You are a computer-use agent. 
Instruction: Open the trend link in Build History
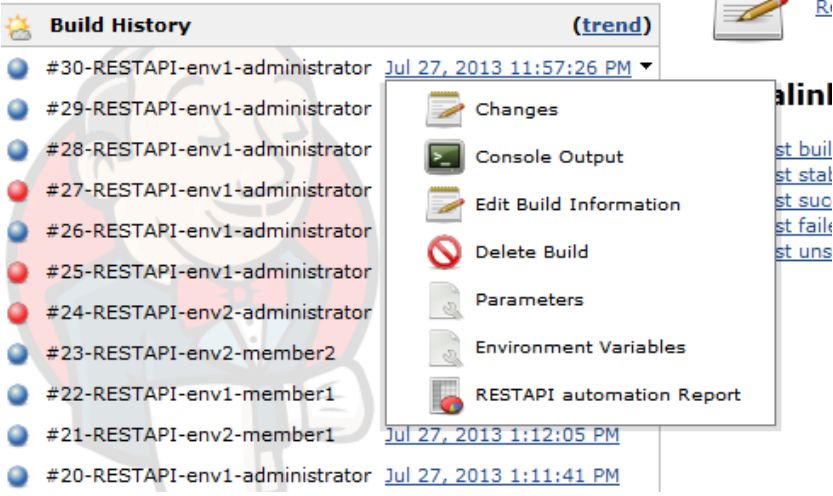pos(612,25)
